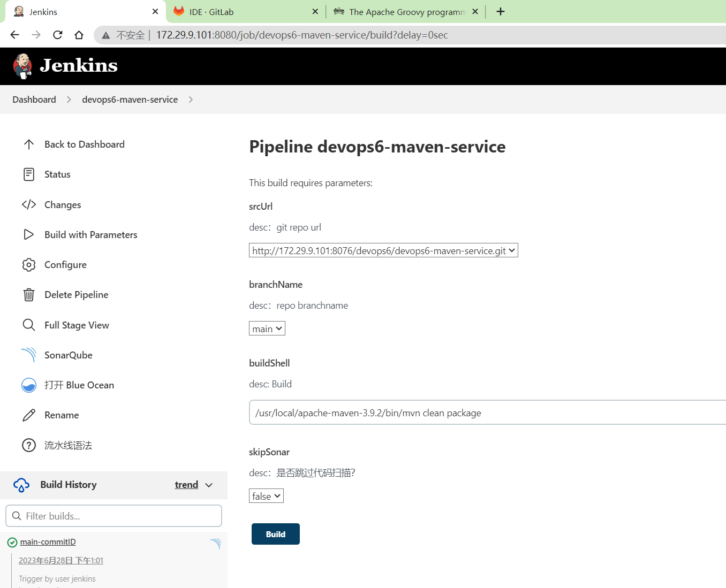This screenshot has width=726, height=588.
Task: Select the Jenkins browser tab
Action: pyautogui.click(x=86, y=12)
